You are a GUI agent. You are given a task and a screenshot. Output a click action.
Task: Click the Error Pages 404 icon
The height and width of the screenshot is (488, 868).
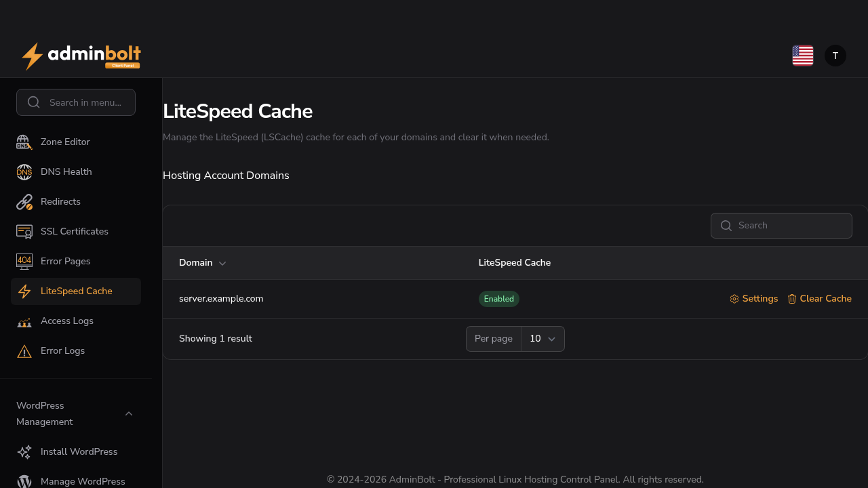(x=24, y=262)
